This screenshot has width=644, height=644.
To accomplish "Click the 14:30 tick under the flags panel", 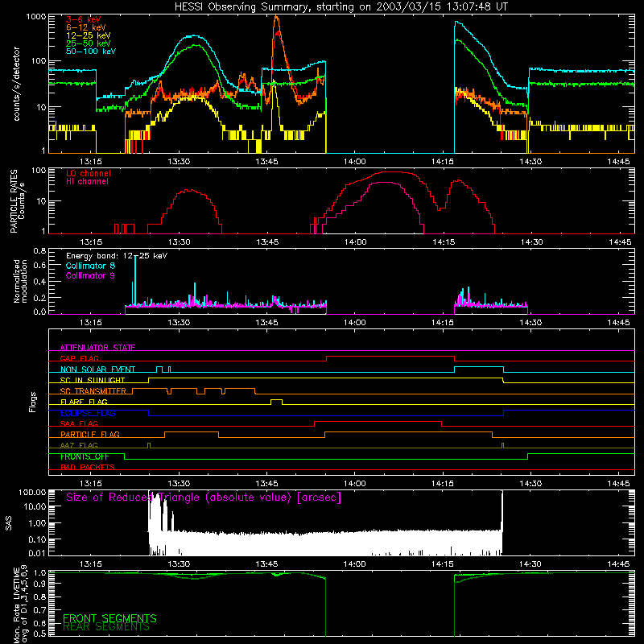I will point(530,484).
